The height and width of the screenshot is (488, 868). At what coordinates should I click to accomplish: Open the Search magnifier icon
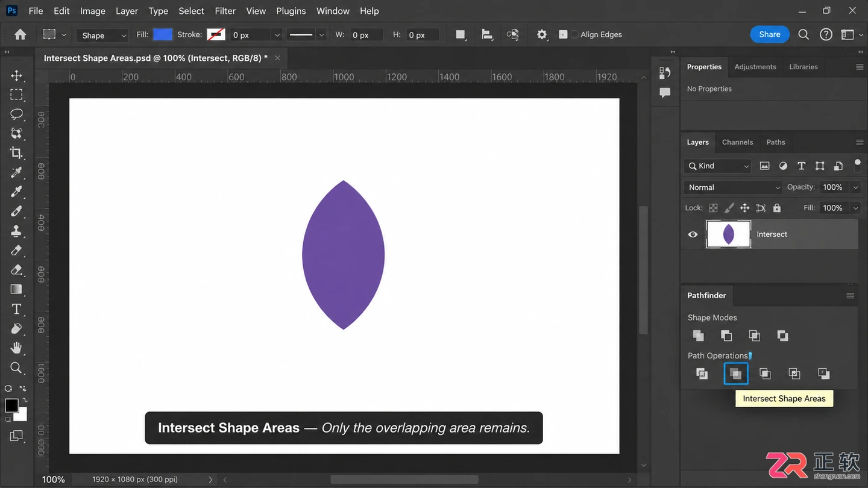[x=804, y=34]
